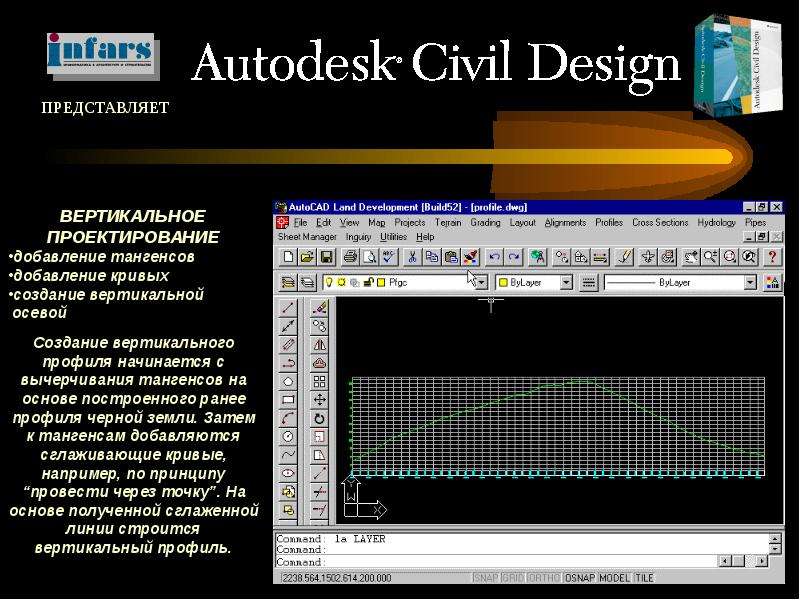Open the Terrain menu

coord(448,222)
